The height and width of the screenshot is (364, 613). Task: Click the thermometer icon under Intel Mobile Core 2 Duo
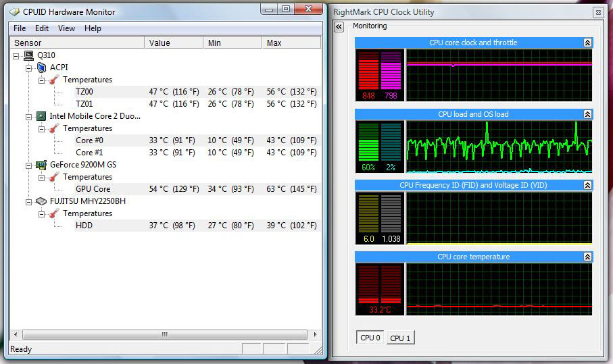(54, 128)
